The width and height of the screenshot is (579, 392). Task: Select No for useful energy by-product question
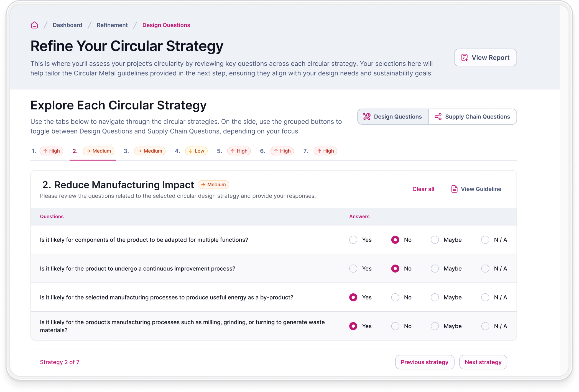click(x=395, y=298)
